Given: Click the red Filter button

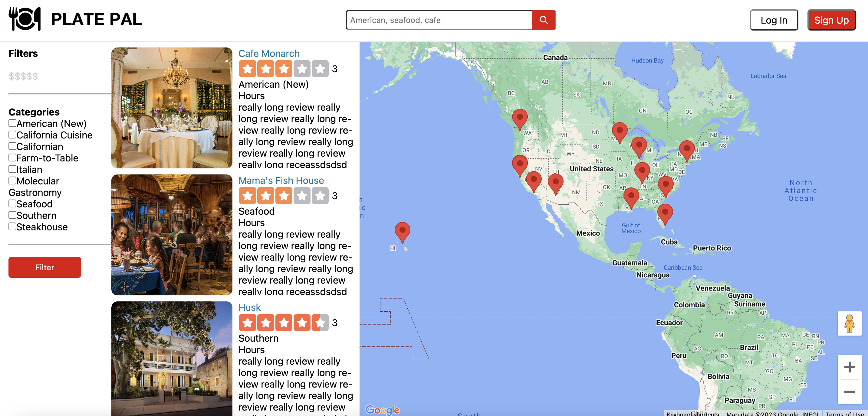Looking at the screenshot, I should (x=45, y=267).
